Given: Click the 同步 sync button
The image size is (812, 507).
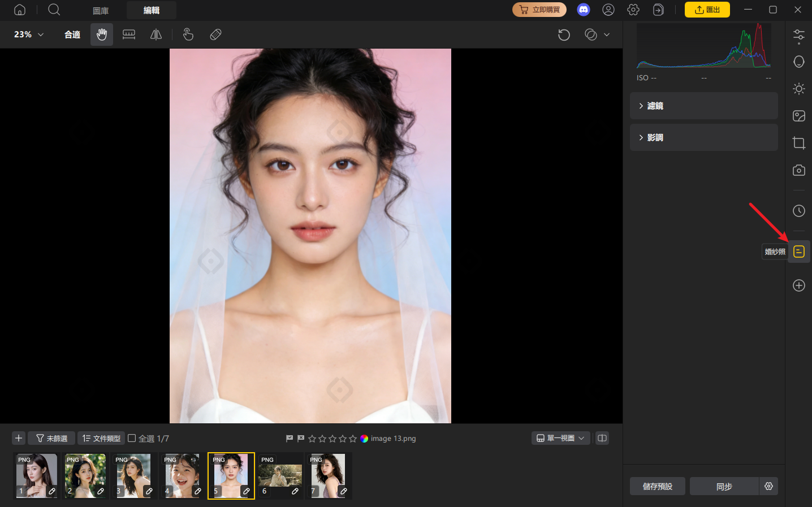Looking at the screenshot, I should pyautogui.click(x=724, y=486).
